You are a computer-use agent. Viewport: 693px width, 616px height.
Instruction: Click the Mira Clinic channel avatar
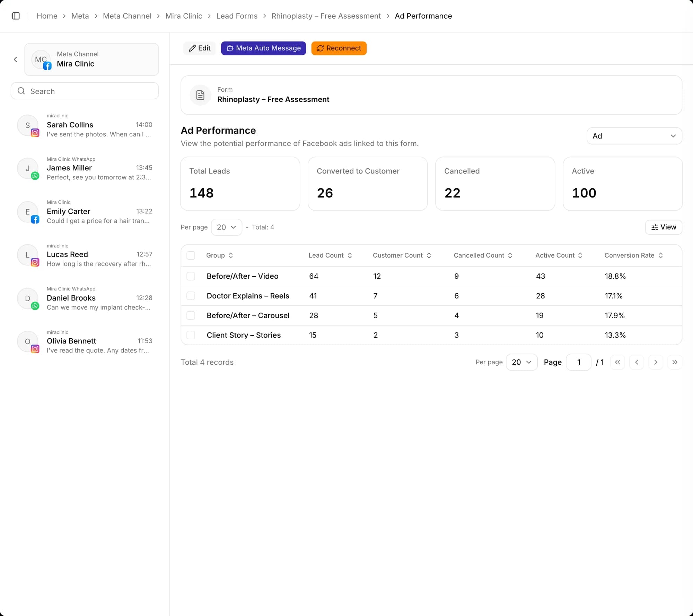pyautogui.click(x=41, y=60)
